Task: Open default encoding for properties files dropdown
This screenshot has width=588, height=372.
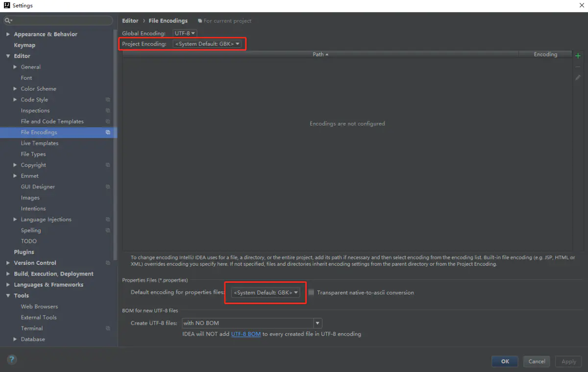Action: pyautogui.click(x=266, y=292)
